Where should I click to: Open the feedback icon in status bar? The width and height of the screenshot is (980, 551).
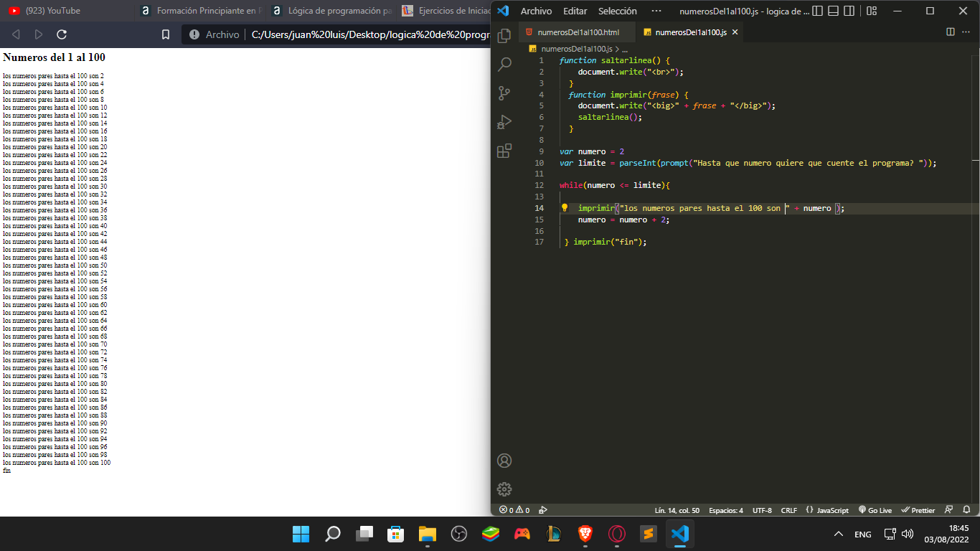948,510
